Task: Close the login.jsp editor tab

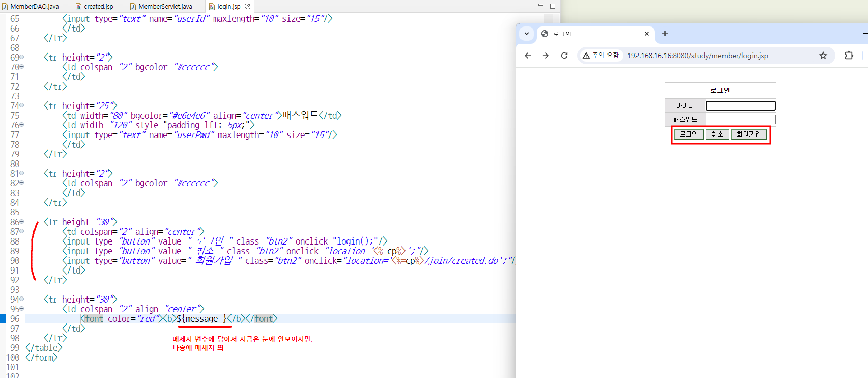Action: (x=247, y=7)
